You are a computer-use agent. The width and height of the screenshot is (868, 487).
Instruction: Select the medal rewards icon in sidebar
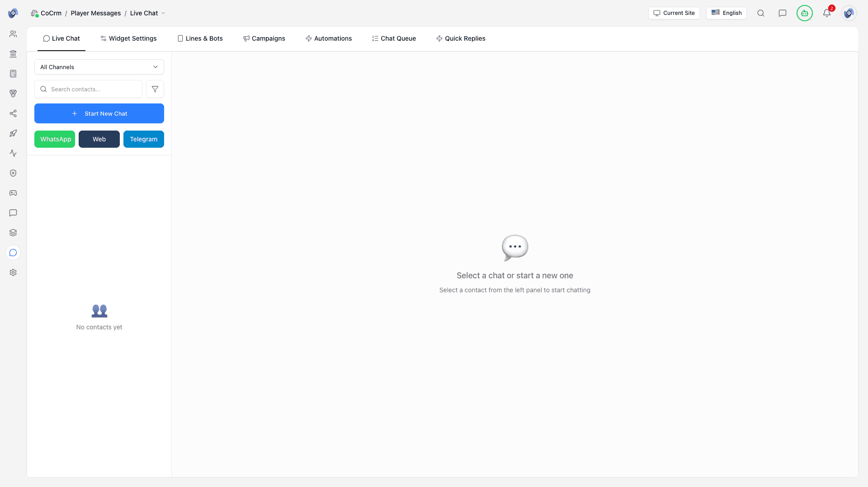tap(13, 94)
